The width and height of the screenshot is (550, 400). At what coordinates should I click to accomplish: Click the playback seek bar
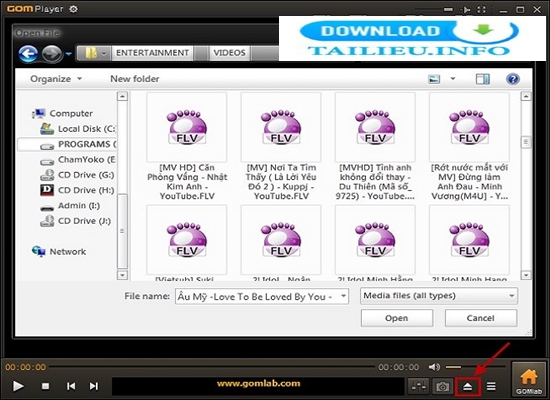(x=212, y=367)
